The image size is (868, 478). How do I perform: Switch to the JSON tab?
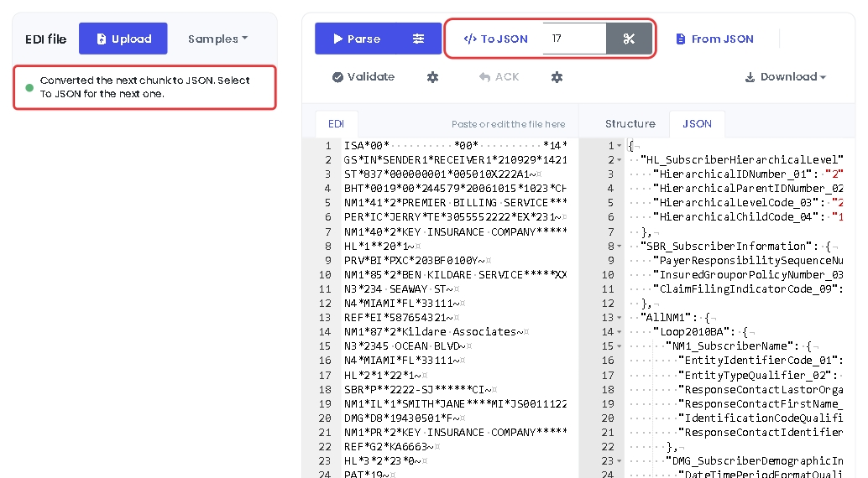click(x=697, y=124)
